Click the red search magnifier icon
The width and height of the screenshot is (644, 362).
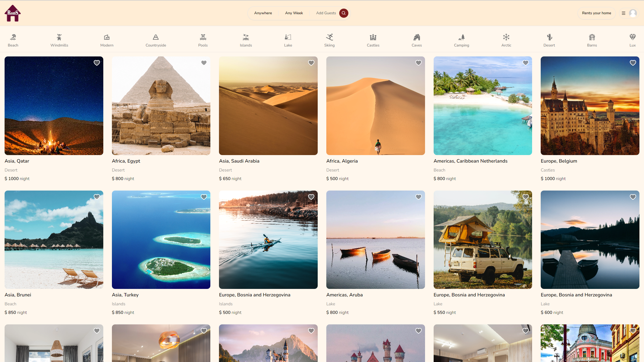344,13
